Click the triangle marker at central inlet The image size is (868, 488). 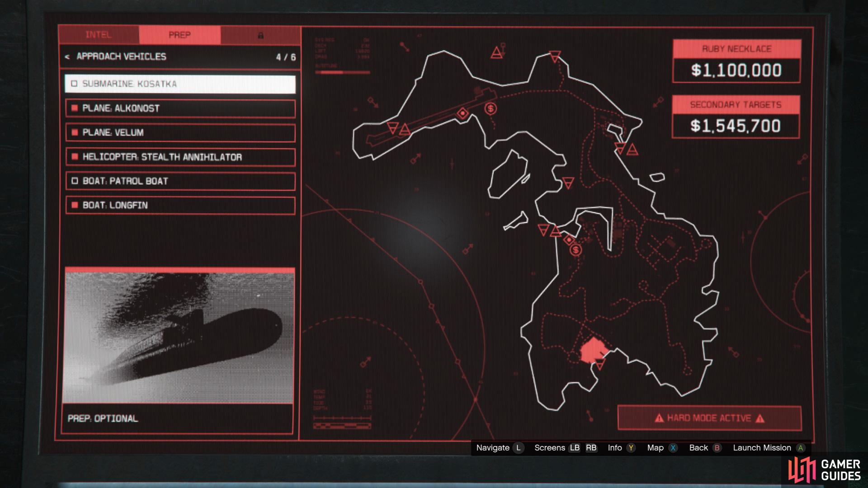coord(568,183)
